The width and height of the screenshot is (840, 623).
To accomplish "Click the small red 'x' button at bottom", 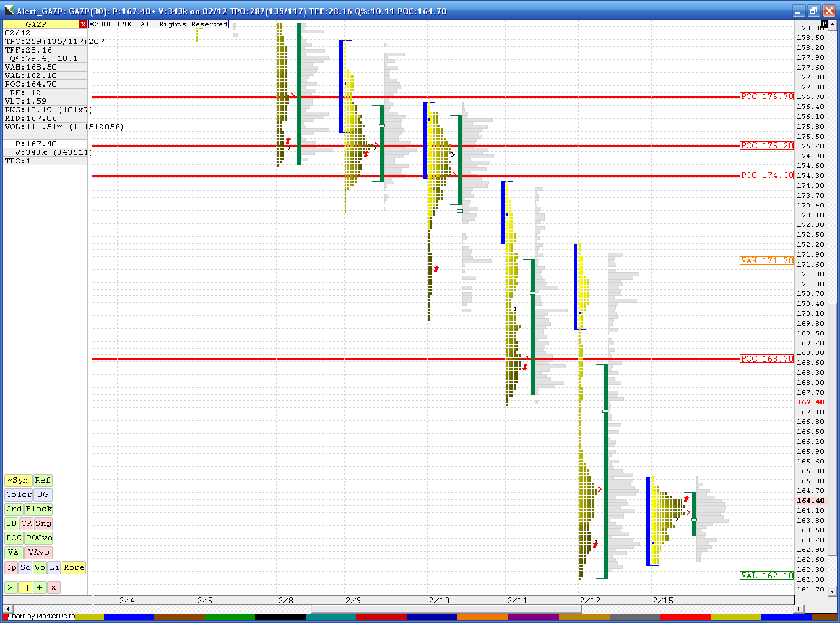I will [x=54, y=587].
